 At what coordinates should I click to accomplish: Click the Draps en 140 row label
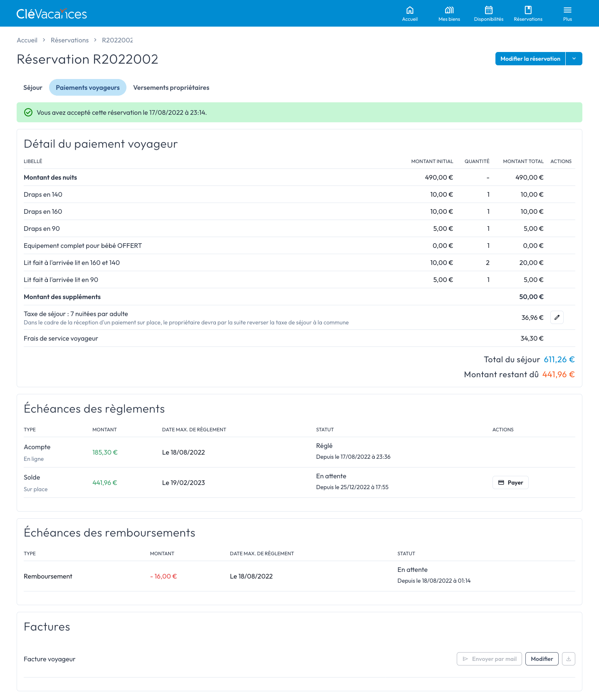43,194
